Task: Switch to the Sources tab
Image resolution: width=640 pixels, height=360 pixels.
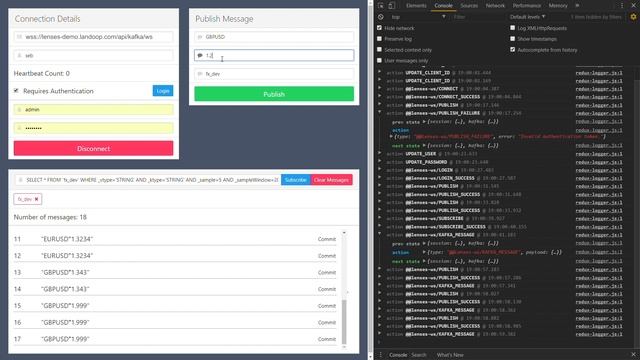Action: coord(469,6)
